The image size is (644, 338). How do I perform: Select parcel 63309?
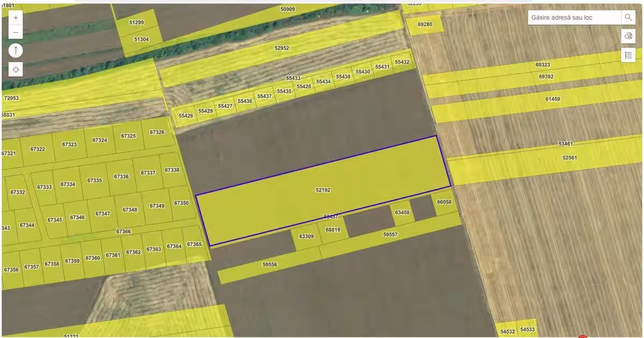[x=306, y=237]
